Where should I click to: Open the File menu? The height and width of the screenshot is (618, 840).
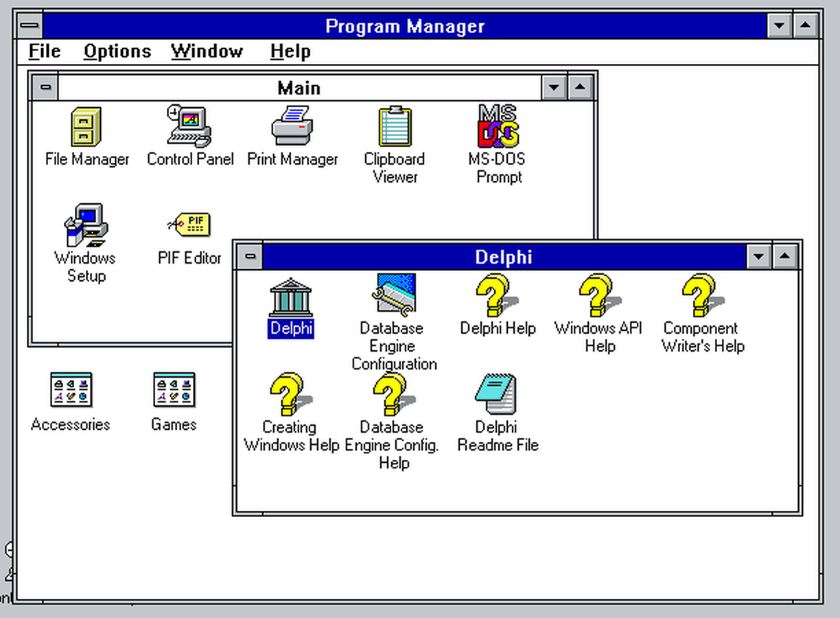pyautogui.click(x=45, y=51)
